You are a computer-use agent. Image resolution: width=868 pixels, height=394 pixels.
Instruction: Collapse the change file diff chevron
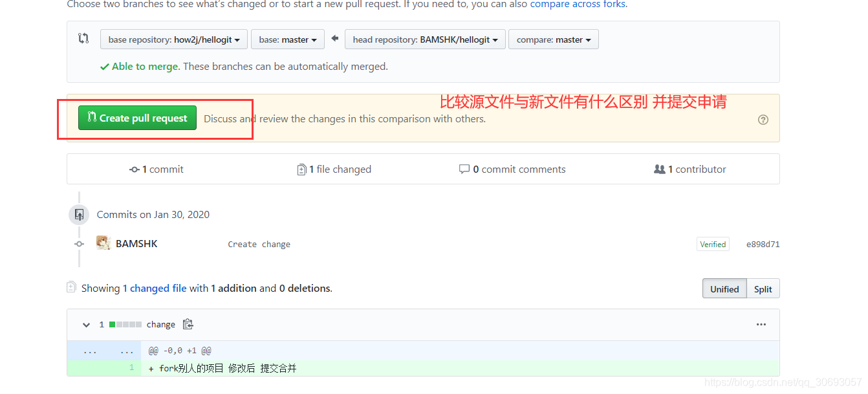click(x=86, y=325)
